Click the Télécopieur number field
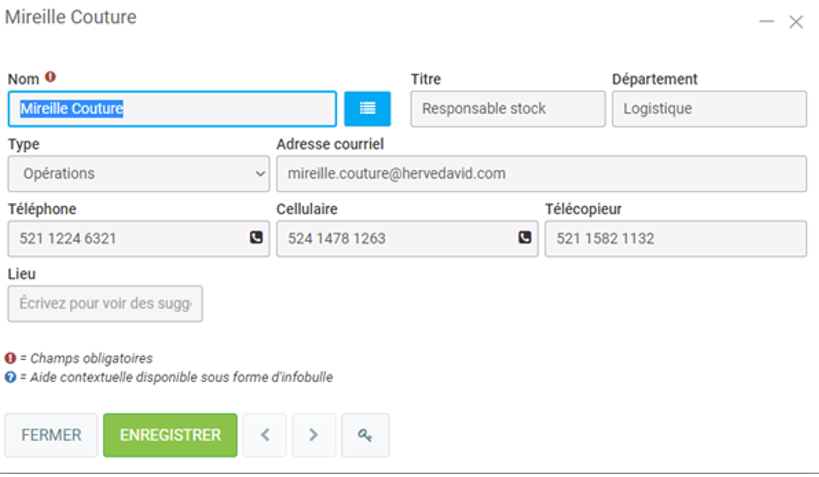The image size is (819, 477). tap(675, 238)
